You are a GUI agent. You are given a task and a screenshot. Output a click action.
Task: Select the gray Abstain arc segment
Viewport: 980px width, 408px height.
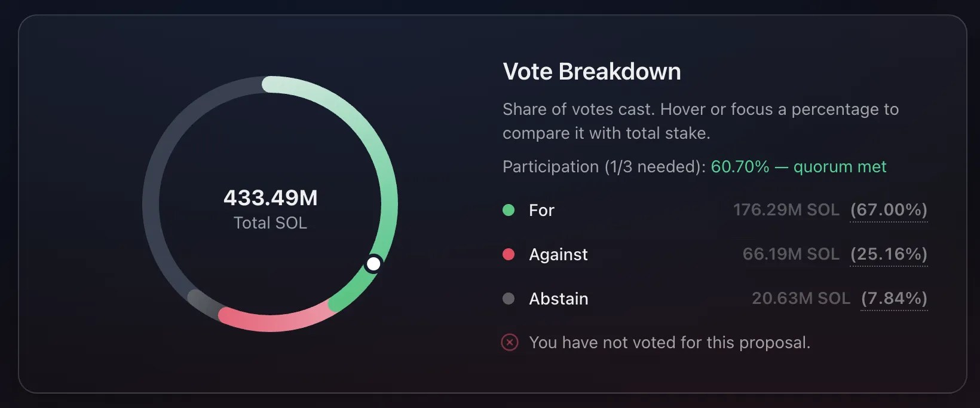click(201, 302)
